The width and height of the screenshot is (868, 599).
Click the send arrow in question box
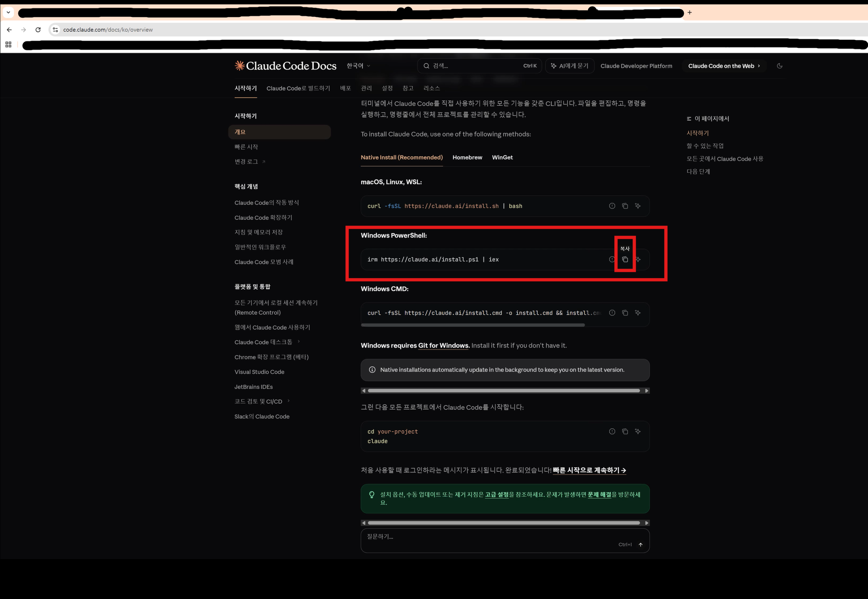coord(641,545)
